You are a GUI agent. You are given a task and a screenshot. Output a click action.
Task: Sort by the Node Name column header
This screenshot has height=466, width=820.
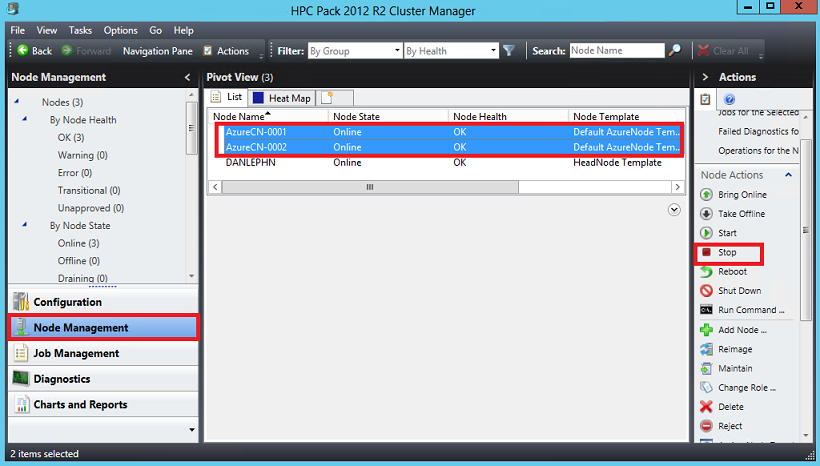[x=268, y=116]
